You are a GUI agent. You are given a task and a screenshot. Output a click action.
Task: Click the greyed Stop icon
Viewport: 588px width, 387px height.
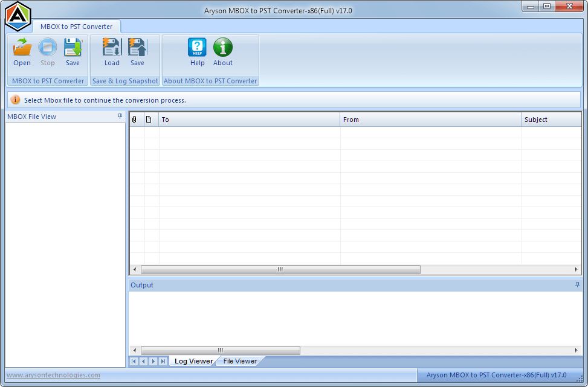[48, 53]
